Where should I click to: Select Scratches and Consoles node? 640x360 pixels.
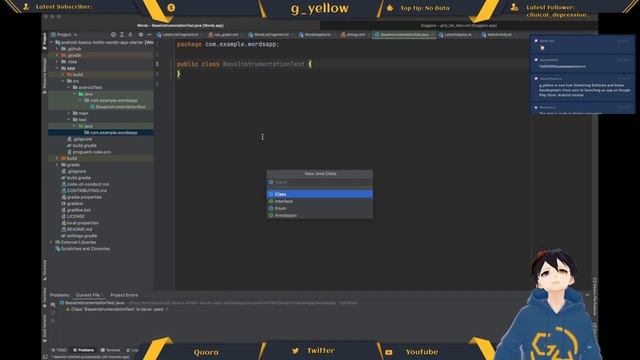[82, 249]
